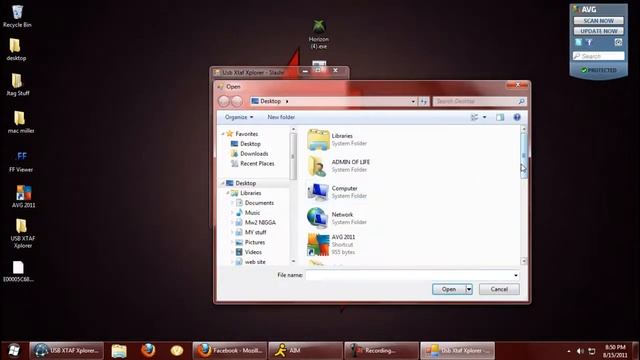This screenshot has width=640, height=360.
Task: Show hidden tray icons arrow
Action: [x=569, y=351]
